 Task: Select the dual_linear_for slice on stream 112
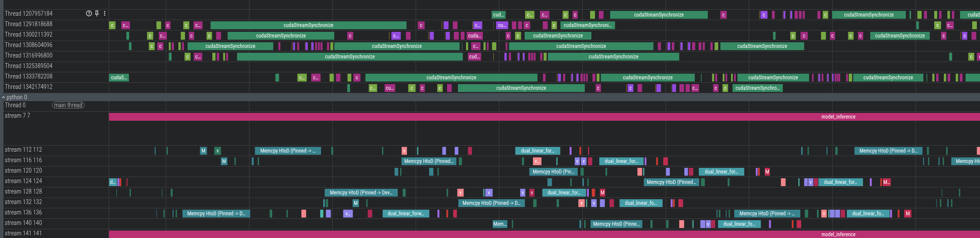[537, 151]
